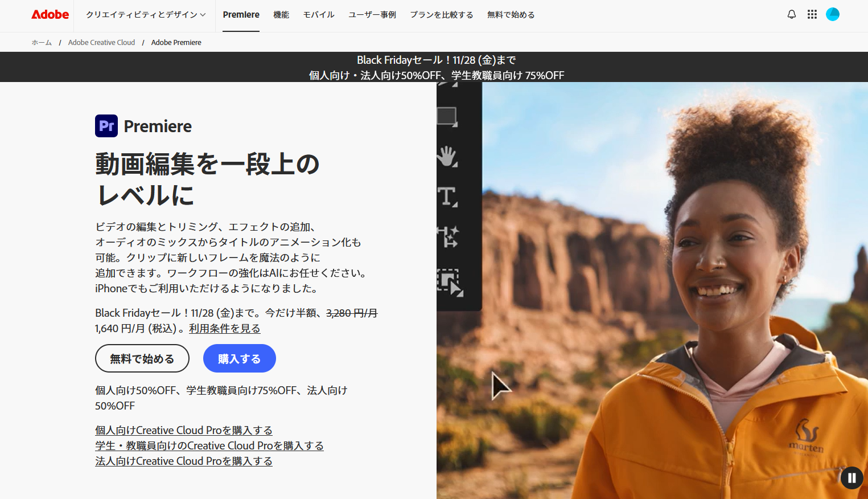Click the Black Friday sale banner
Viewport: 868px width, 499px height.
pos(436,67)
